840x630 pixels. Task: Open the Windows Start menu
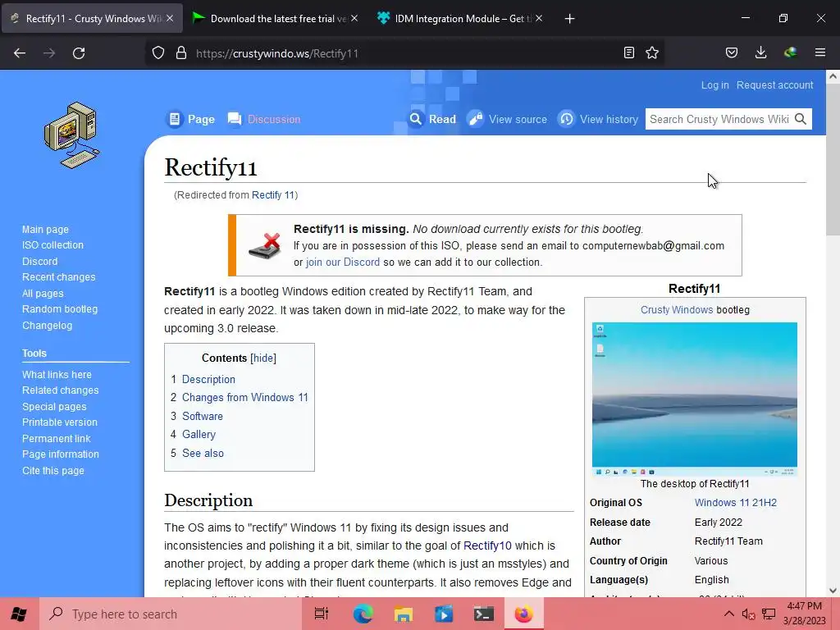click(19, 614)
